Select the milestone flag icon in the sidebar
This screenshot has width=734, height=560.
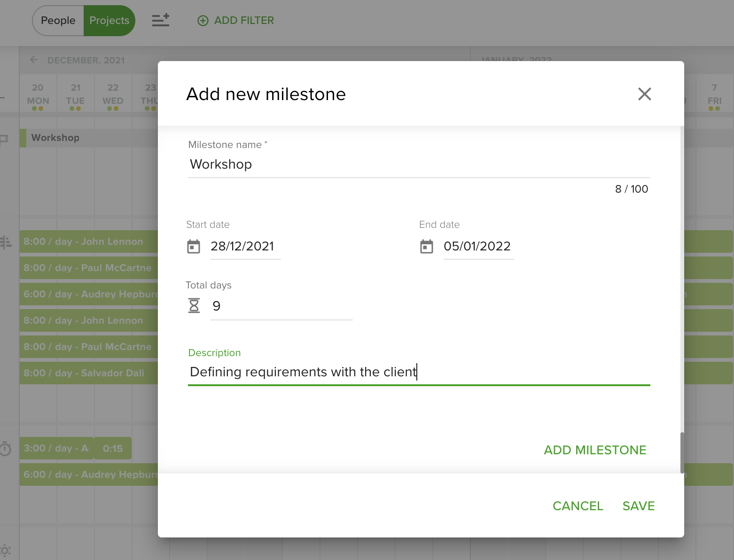click(x=5, y=137)
